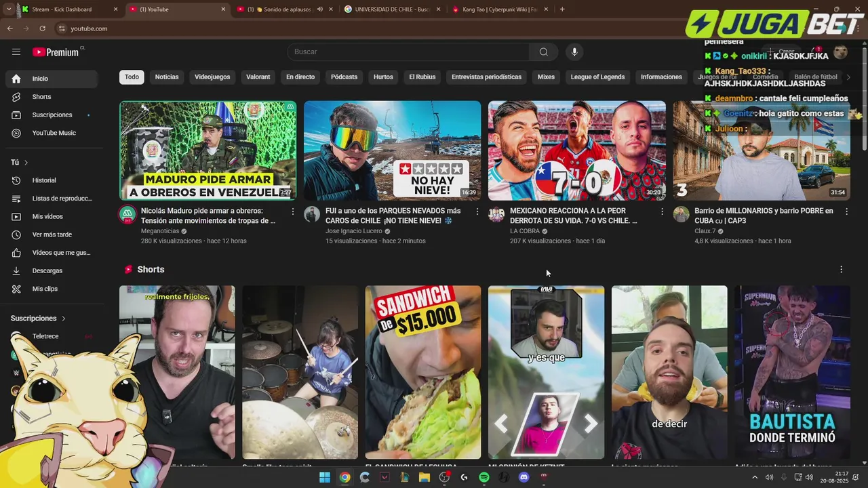Screen dimensions: 868x488
Task: Open options for Barrio de MILLONARIOS video
Action: (846, 211)
